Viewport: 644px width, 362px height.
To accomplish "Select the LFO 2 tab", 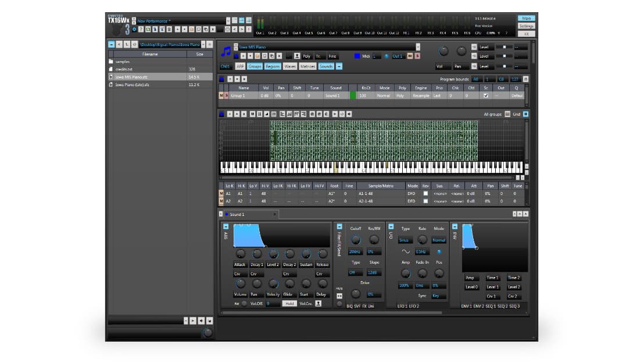I will tap(414, 306).
